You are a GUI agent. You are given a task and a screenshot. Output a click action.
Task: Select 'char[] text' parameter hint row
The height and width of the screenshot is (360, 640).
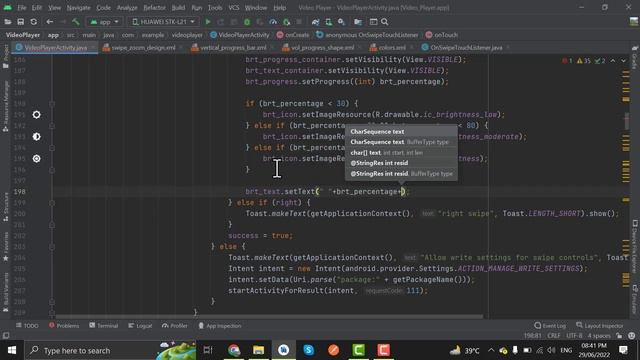point(401,153)
